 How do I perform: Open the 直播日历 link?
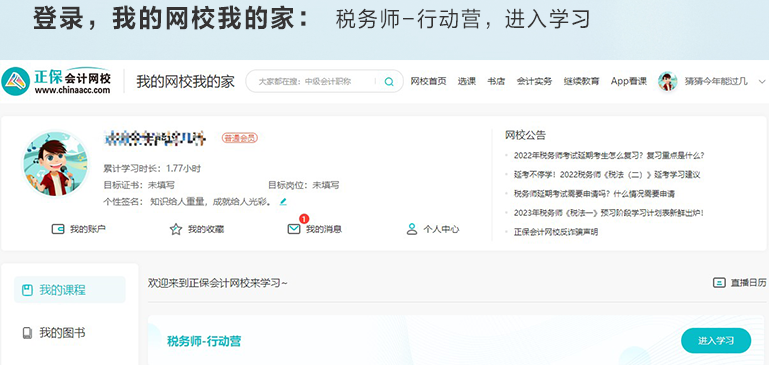tap(748, 283)
